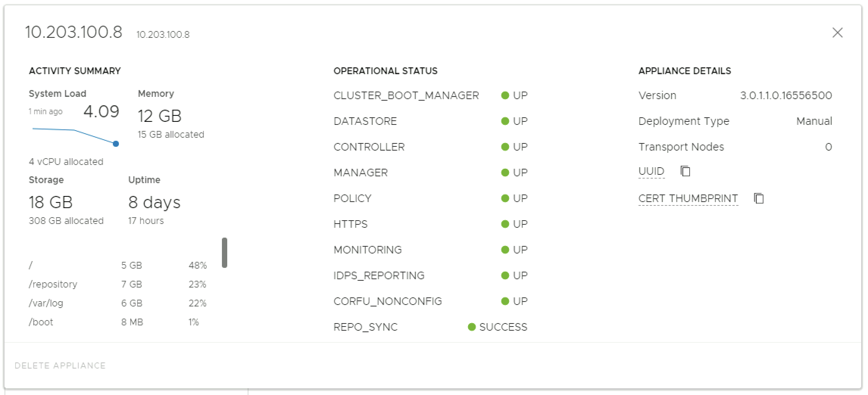Click the green dot next to CONTROLLER
This screenshot has width=868, height=395.
coord(505,147)
